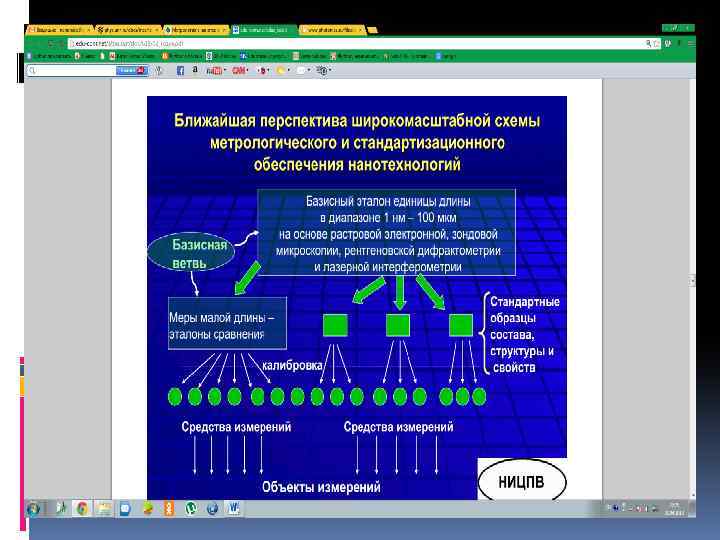720x540 pixels.
Task: Click the Chrome menu hamburger icon
Action: click(691, 44)
